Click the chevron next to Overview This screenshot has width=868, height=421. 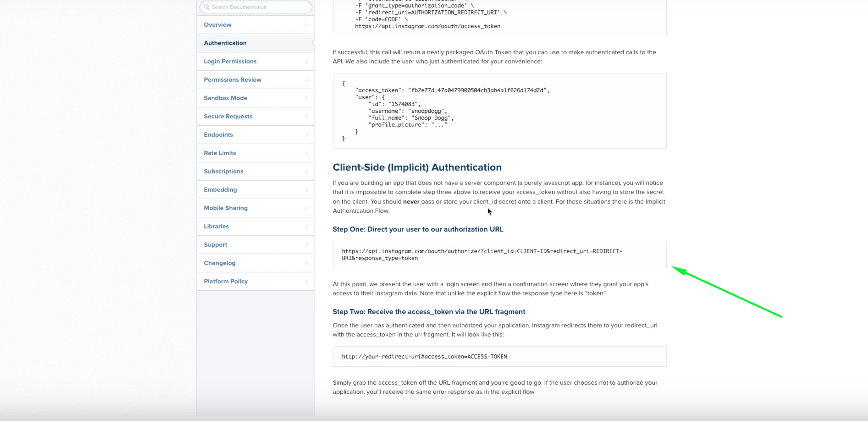(x=306, y=24)
